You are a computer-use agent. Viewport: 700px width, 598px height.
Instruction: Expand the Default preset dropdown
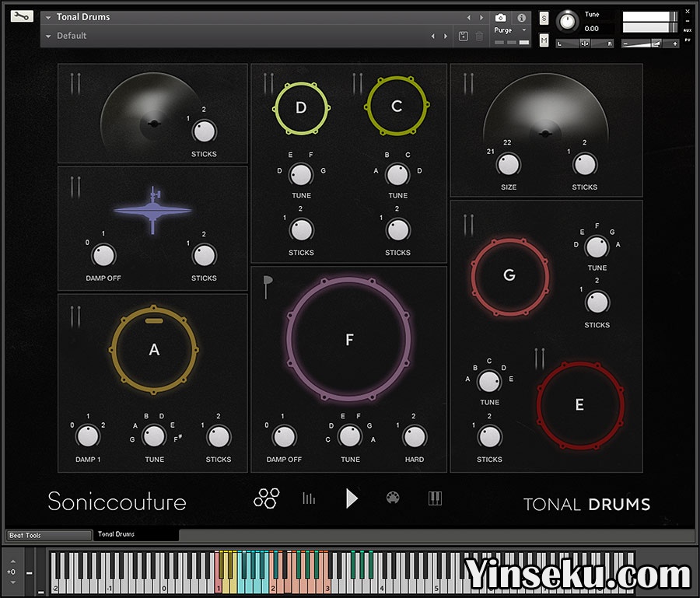coord(48,36)
